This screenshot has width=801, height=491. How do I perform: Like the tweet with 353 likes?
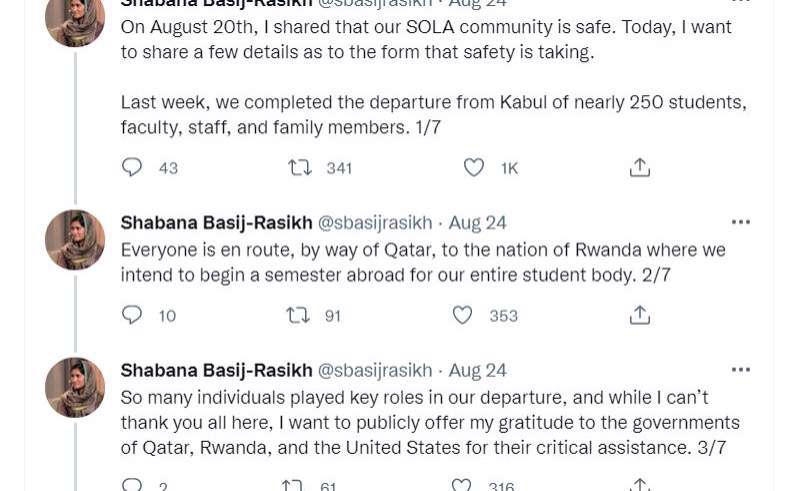(462, 315)
